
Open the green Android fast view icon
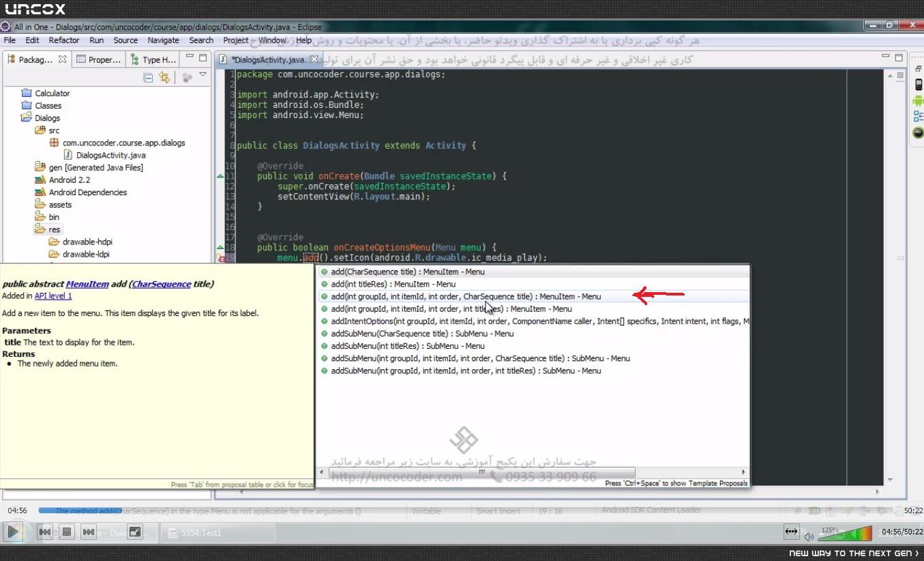click(x=918, y=101)
